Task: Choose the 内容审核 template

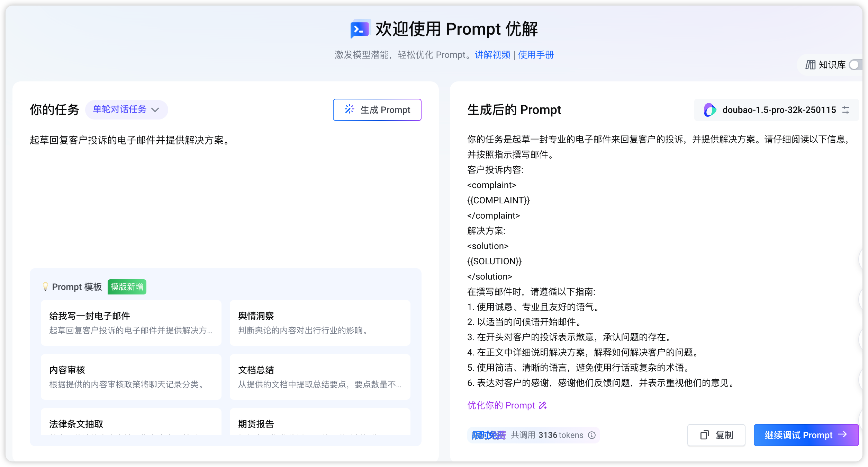Action: (x=131, y=377)
